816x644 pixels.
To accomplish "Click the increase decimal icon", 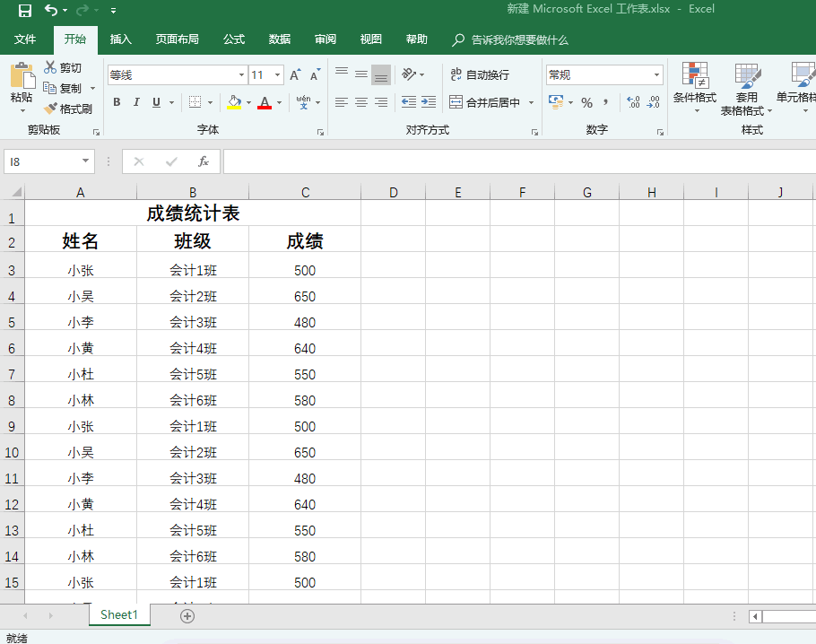I will (x=633, y=102).
